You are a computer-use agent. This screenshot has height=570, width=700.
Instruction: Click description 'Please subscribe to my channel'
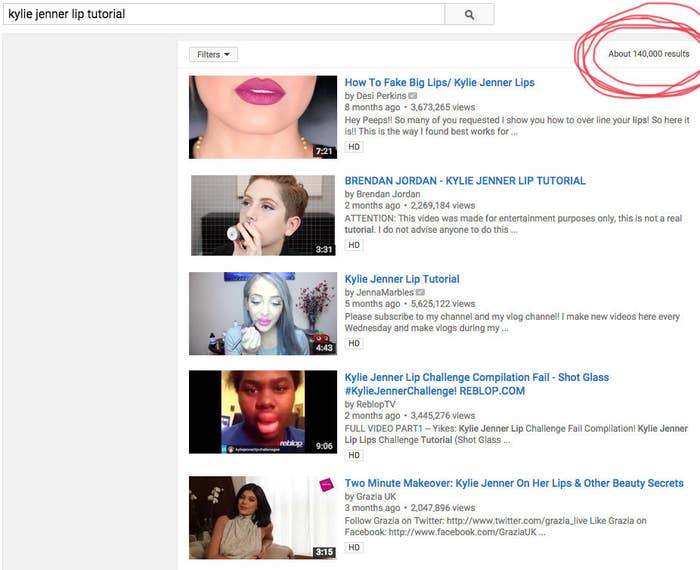click(512, 322)
